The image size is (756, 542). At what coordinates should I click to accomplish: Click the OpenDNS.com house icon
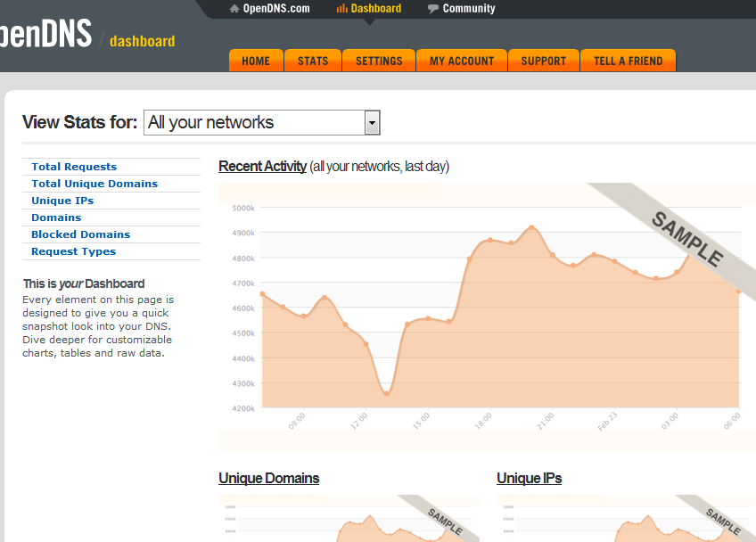pyautogui.click(x=234, y=9)
